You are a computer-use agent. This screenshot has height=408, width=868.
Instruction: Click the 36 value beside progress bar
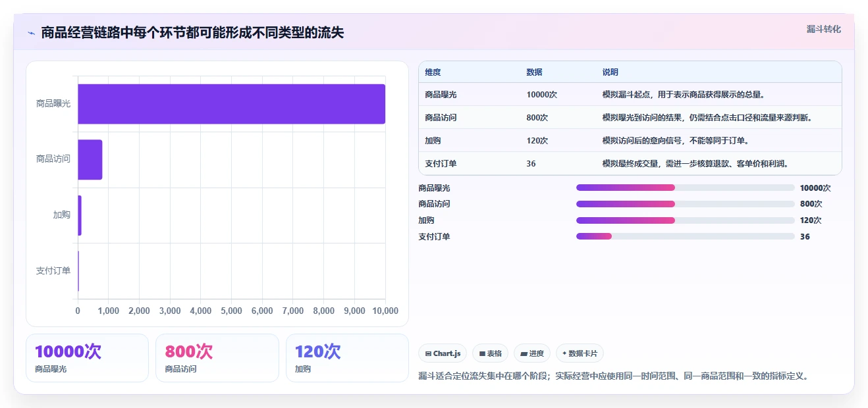tap(805, 237)
